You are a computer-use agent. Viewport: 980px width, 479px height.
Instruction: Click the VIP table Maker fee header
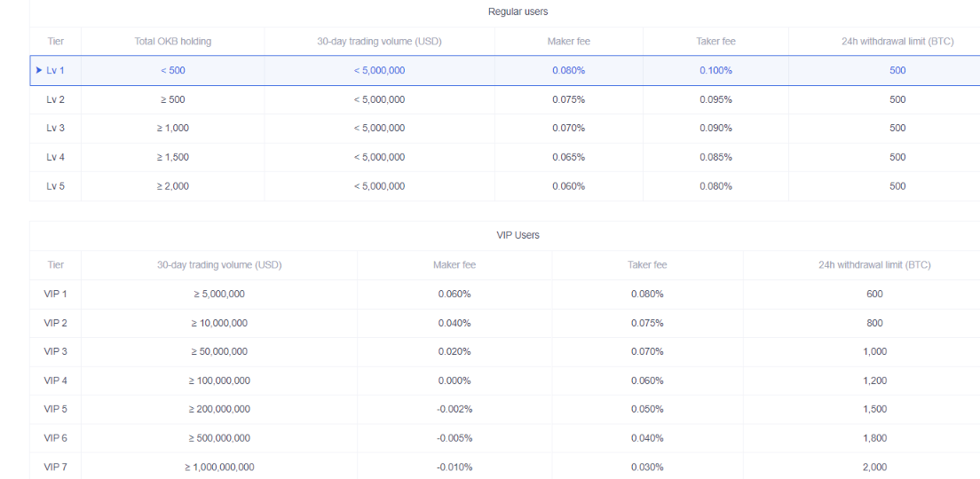click(x=454, y=265)
